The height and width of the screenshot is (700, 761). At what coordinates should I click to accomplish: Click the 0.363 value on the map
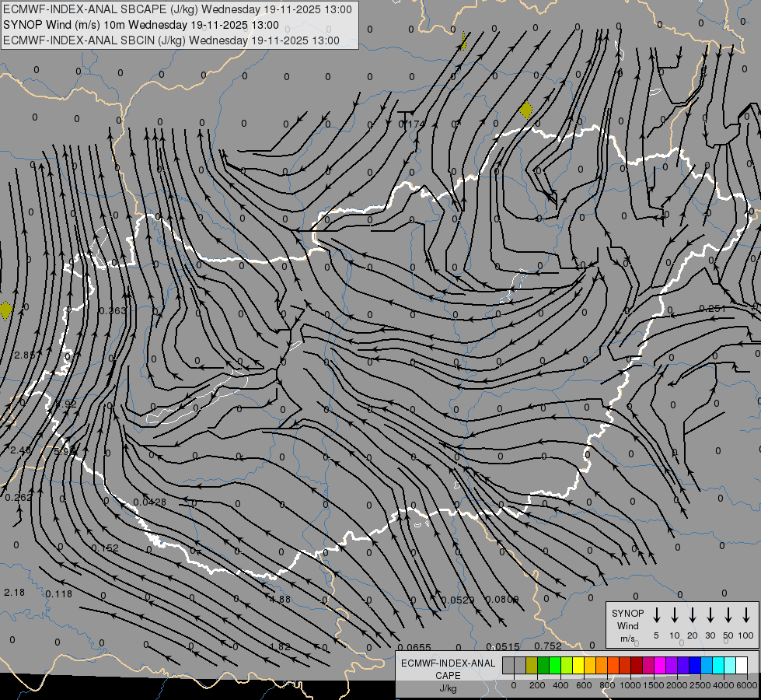point(112,310)
